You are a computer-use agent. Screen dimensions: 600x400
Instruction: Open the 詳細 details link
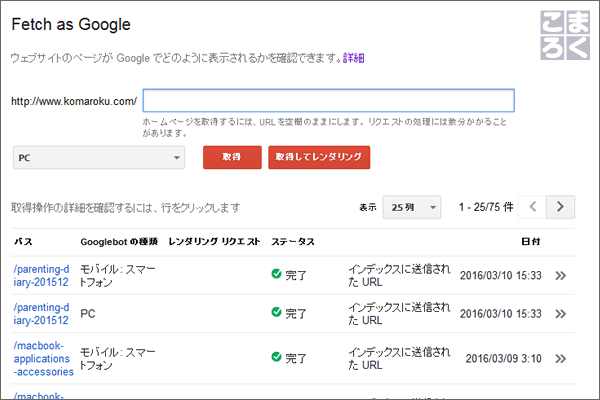[x=354, y=58]
